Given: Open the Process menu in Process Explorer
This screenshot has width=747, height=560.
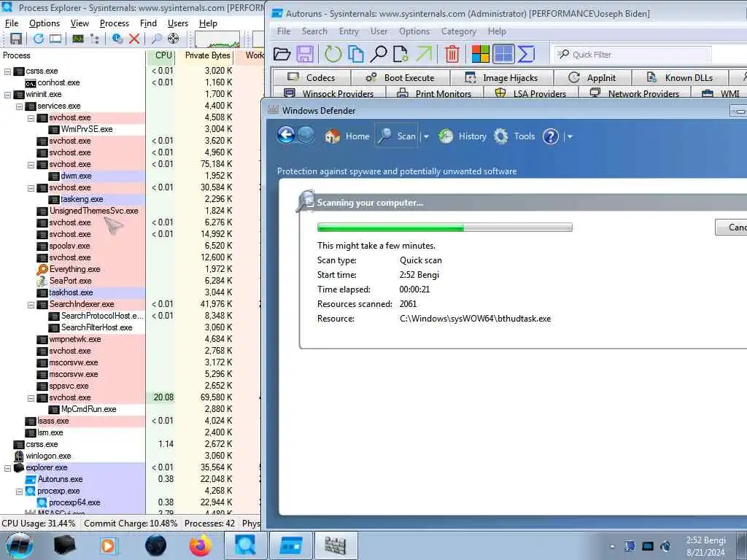Looking at the screenshot, I should click(115, 23).
